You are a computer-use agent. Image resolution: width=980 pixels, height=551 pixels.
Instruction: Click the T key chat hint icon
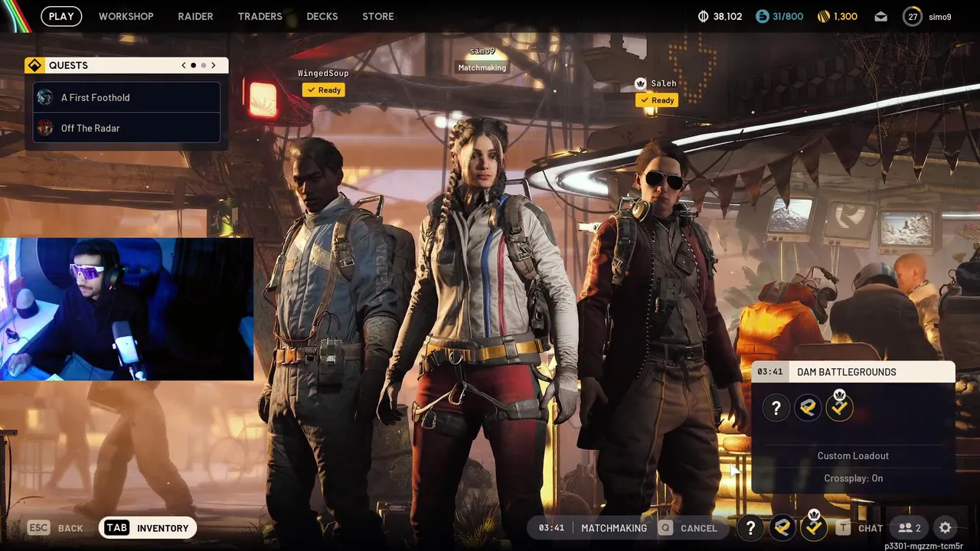[x=843, y=528]
